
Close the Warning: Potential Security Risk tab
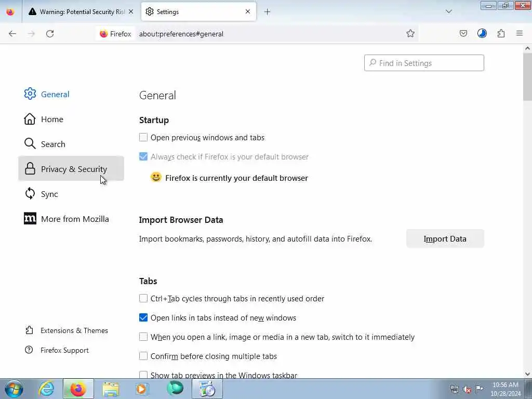(x=131, y=11)
